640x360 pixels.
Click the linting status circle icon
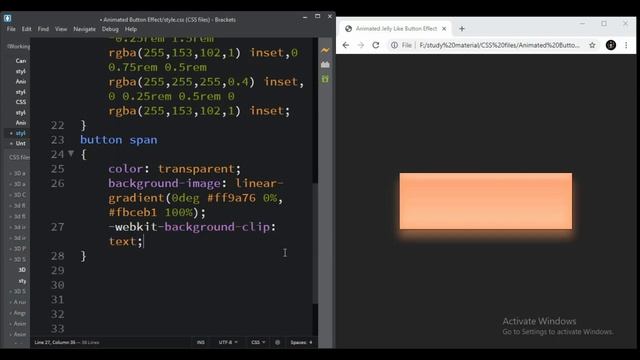pos(278,342)
